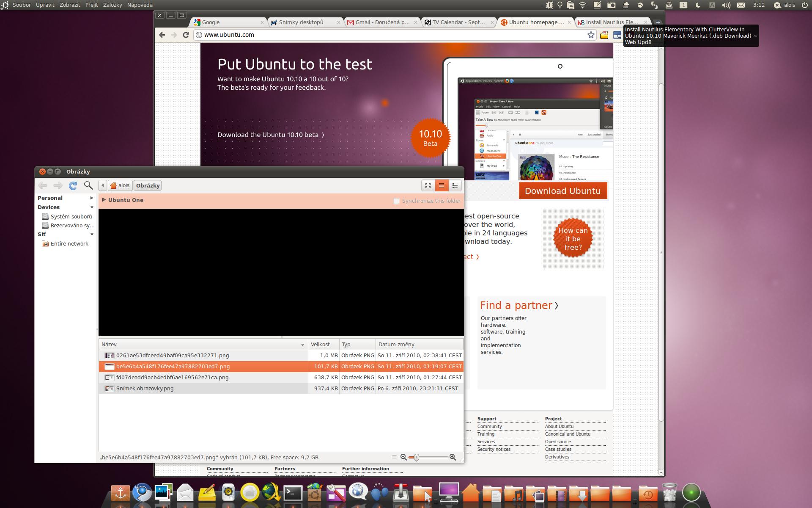The image size is (812, 508).
Task: Open the Find a partner link
Action: tap(519, 306)
